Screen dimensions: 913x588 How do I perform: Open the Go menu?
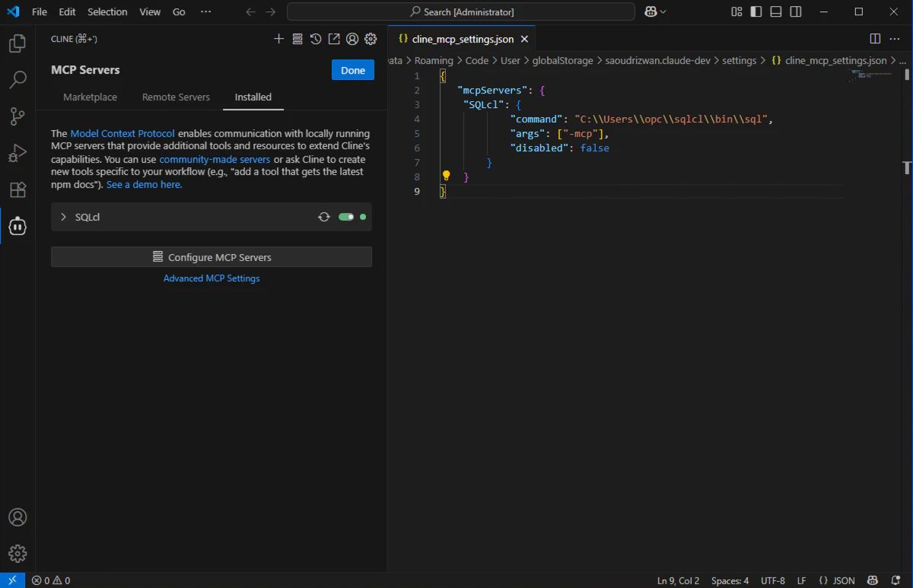click(179, 11)
